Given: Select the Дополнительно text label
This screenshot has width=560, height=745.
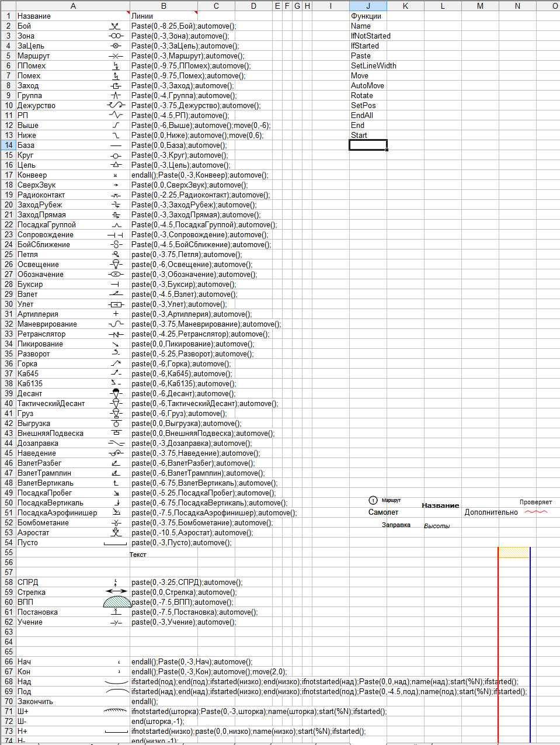Looking at the screenshot, I should click(x=491, y=512).
